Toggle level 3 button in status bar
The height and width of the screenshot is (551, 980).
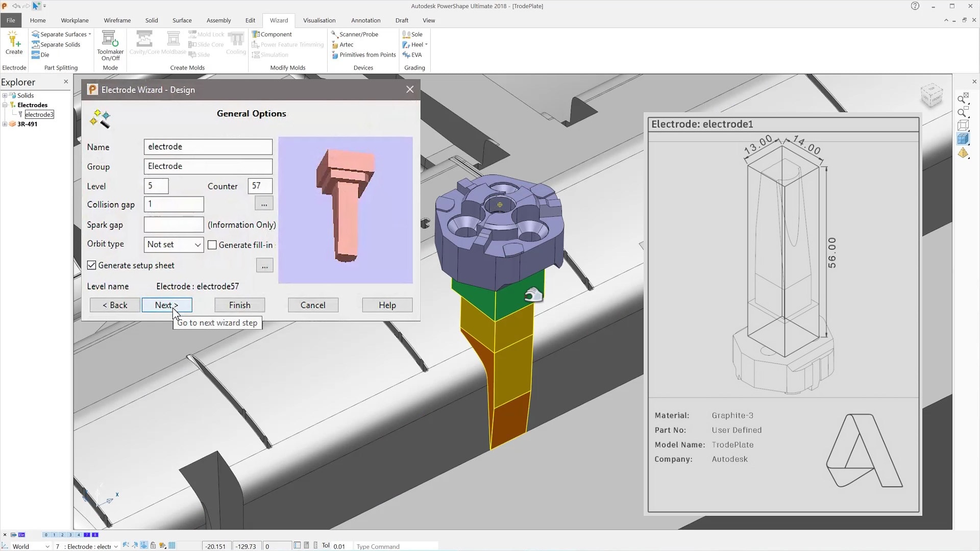(70, 535)
